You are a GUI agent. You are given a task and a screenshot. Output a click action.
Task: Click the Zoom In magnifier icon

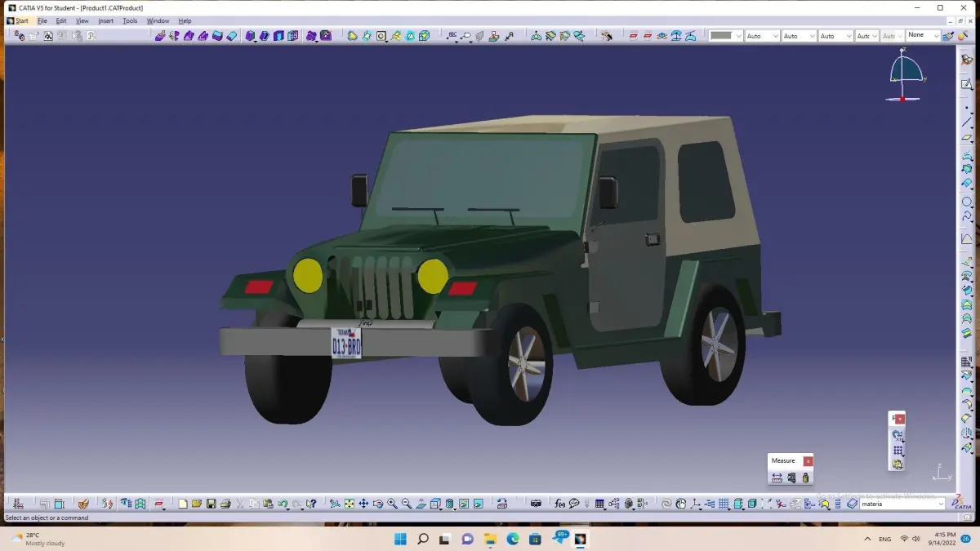click(x=392, y=504)
